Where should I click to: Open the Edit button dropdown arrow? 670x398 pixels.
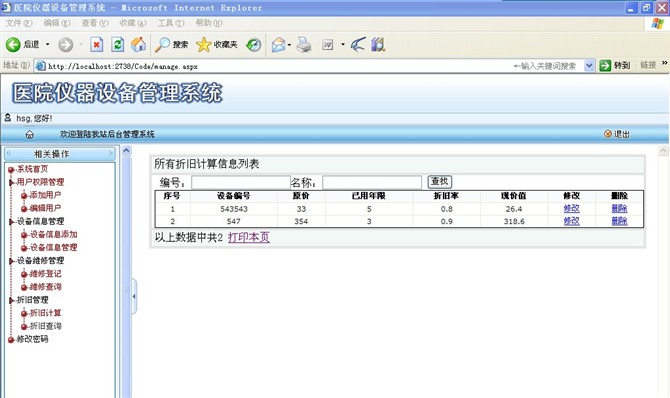point(343,44)
